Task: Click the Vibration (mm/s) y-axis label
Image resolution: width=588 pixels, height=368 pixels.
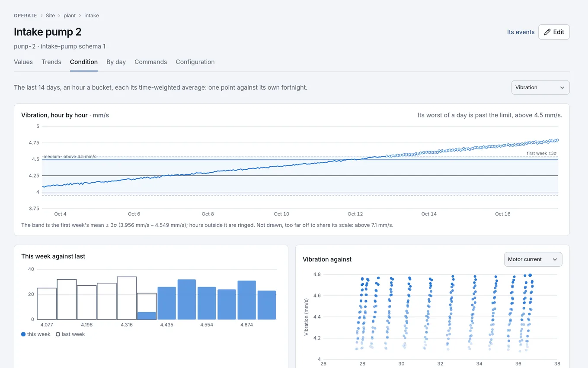Action: tap(306, 316)
